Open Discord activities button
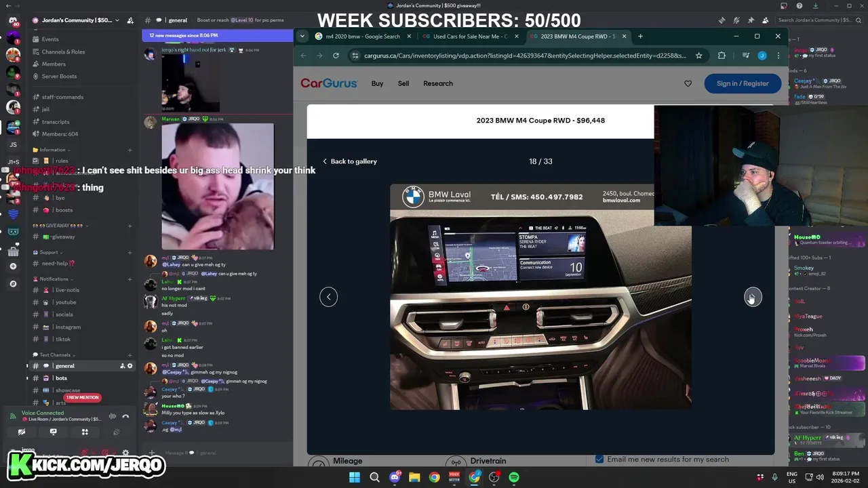 [85, 432]
